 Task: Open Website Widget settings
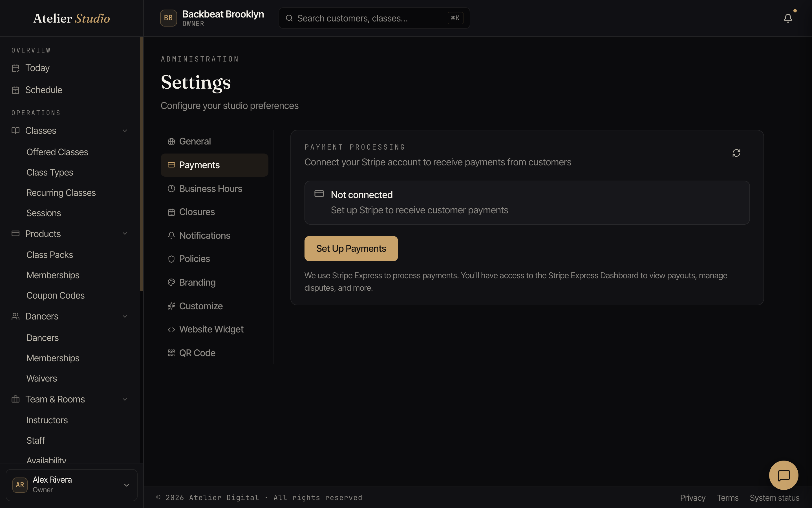(x=214, y=330)
